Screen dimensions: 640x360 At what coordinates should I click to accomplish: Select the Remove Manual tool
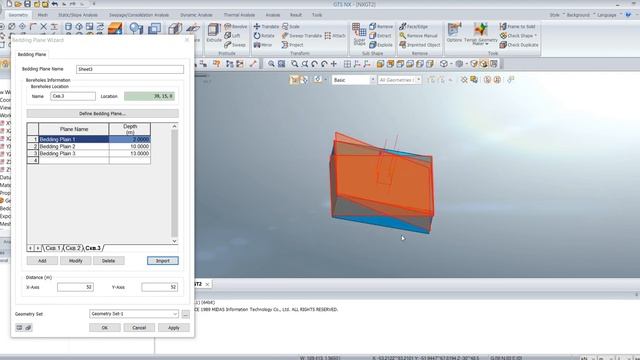pyautogui.click(x=419, y=36)
